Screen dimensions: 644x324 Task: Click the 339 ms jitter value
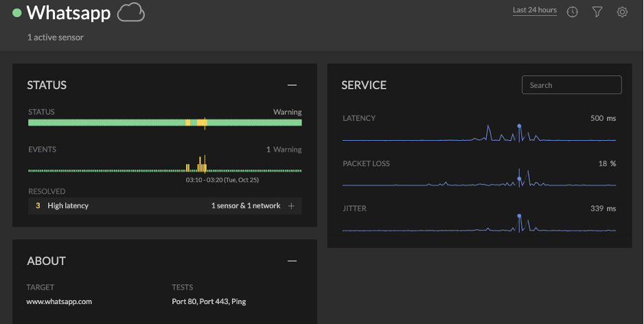pyautogui.click(x=603, y=209)
